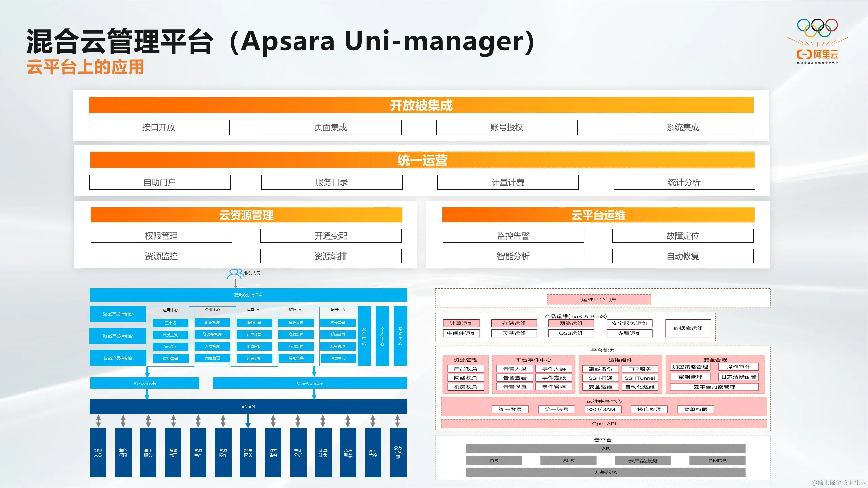Screen dimensions: 868x488
Task: Click the 开放被集成 orange header bar
Action: click(x=421, y=105)
